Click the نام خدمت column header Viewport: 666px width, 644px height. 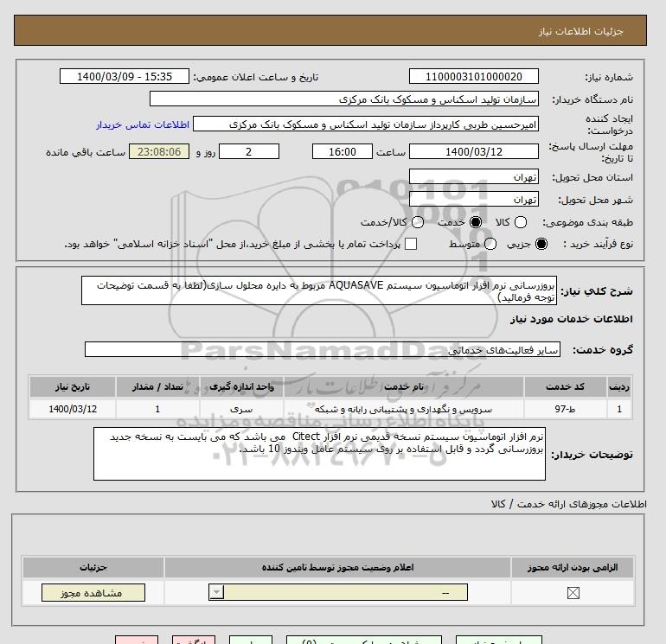coord(404,386)
